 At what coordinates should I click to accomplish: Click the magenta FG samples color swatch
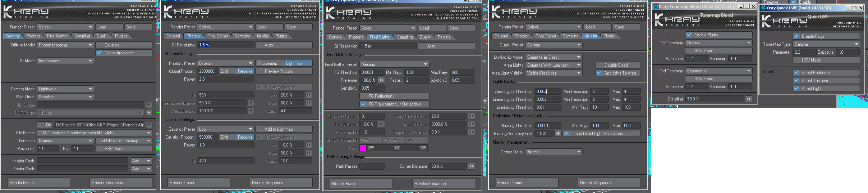click(x=363, y=148)
